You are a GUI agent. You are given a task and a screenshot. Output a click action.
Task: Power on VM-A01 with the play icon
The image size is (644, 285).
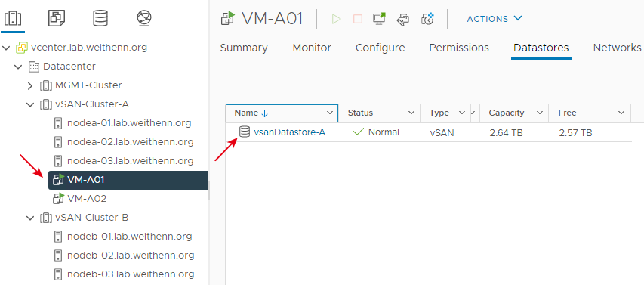coord(337,19)
